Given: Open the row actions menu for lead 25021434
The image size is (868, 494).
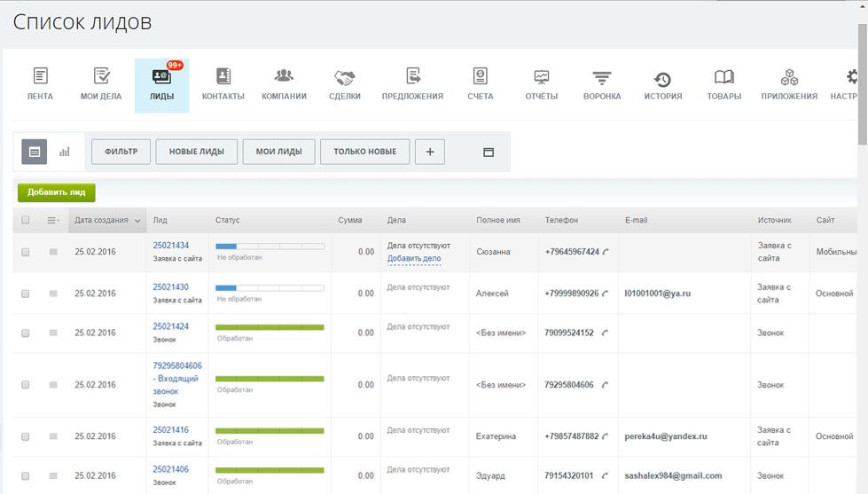Looking at the screenshot, I should (x=53, y=252).
